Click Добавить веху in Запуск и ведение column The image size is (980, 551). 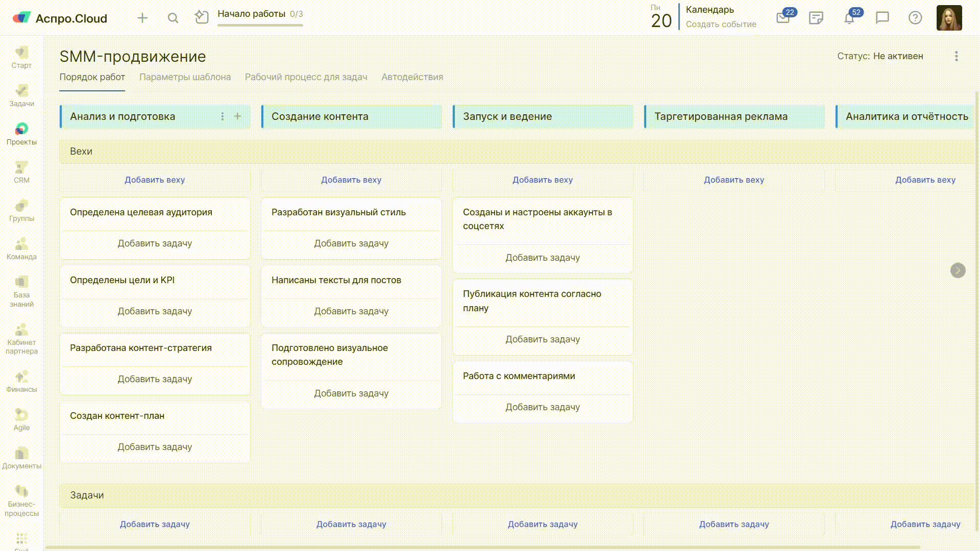click(542, 180)
